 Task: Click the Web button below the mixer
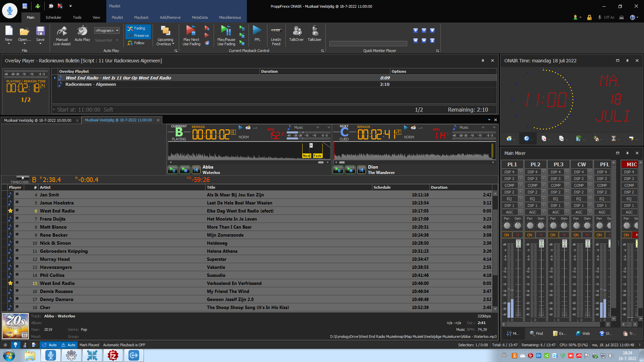583,334
